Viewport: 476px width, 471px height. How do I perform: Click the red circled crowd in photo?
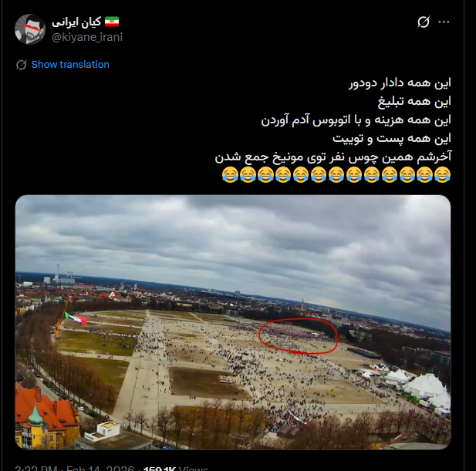pos(298,336)
